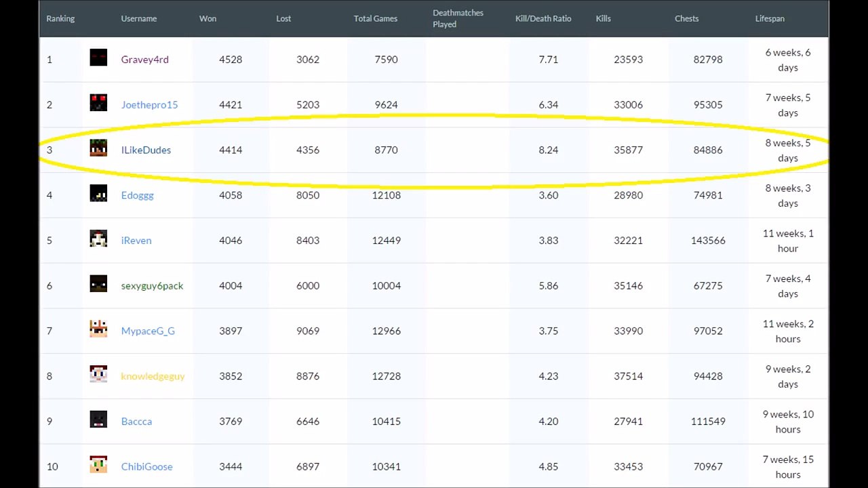Click iReven's avatar head icon
The height and width of the screenshot is (488, 868).
click(98, 239)
